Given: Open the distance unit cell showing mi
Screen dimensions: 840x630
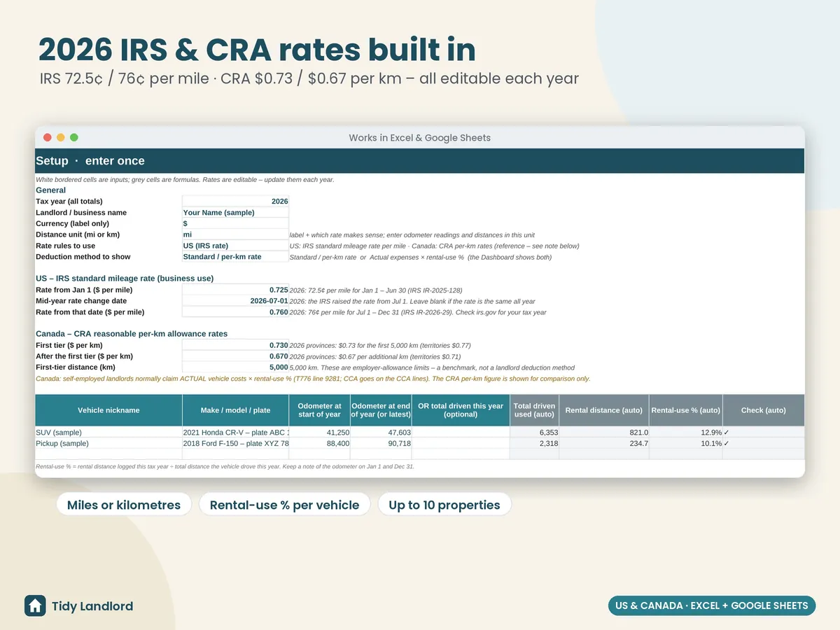Looking at the screenshot, I should point(235,234).
